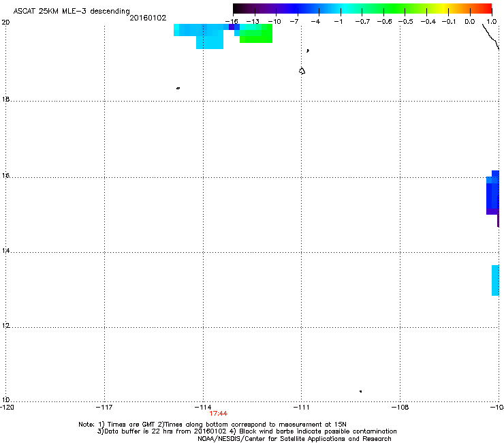This screenshot has height=443, width=504.
Task: Click the date label 20160102 in the title
Action: click(x=148, y=18)
